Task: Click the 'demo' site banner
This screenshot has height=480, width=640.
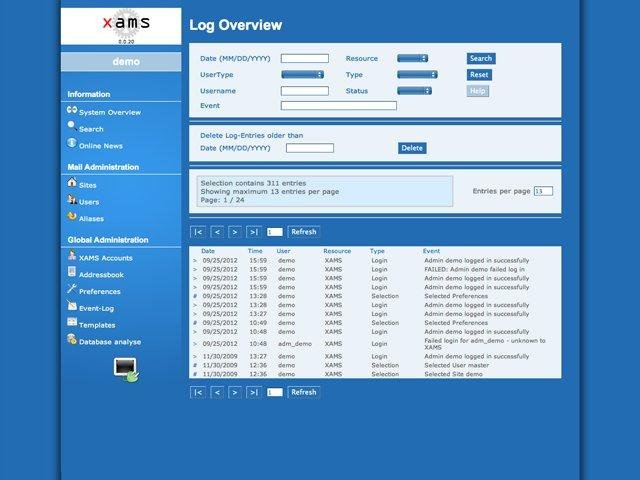Action: (121, 62)
